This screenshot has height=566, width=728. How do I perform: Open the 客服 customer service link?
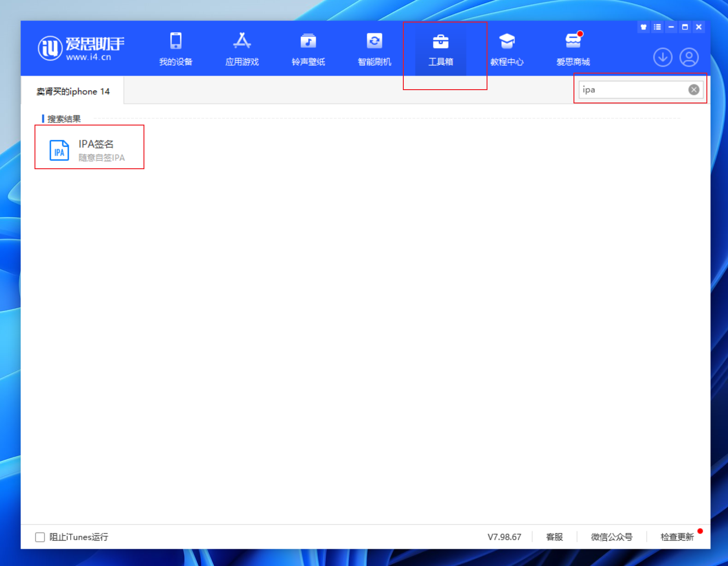point(554,537)
